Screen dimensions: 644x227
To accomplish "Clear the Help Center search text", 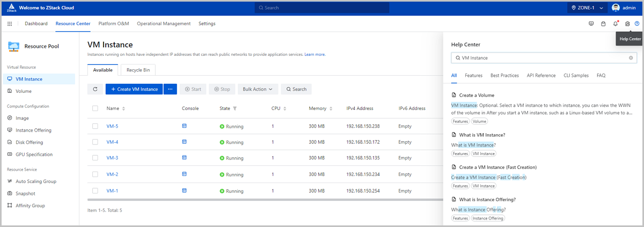I will click(631, 57).
